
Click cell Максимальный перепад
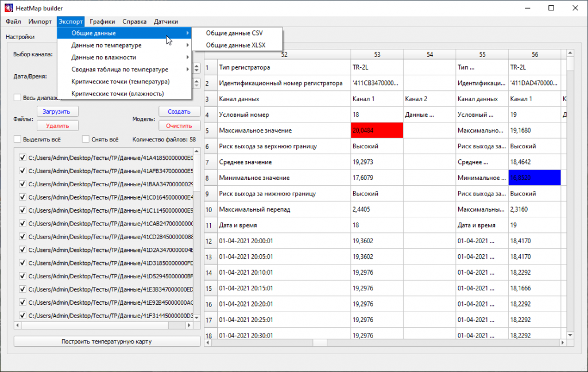(284, 209)
